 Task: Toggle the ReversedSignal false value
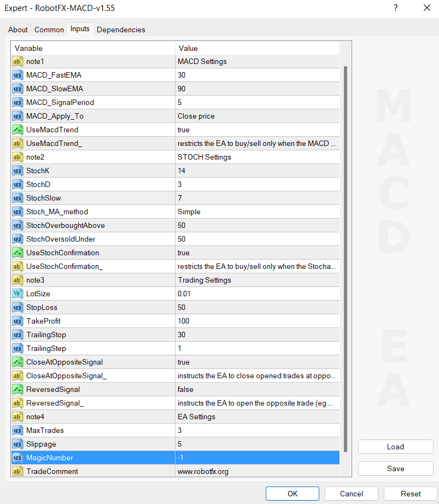click(257, 389)
